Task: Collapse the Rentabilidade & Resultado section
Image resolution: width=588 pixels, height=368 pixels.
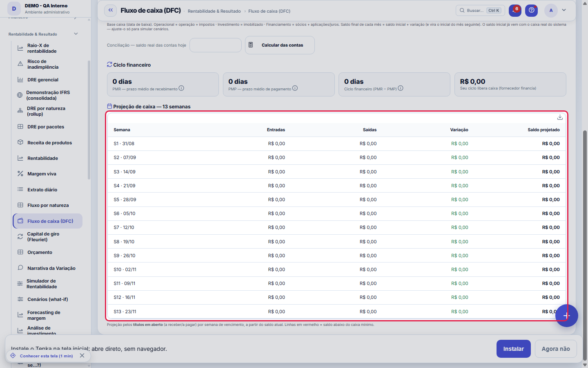Action: (x=76, y=34)
